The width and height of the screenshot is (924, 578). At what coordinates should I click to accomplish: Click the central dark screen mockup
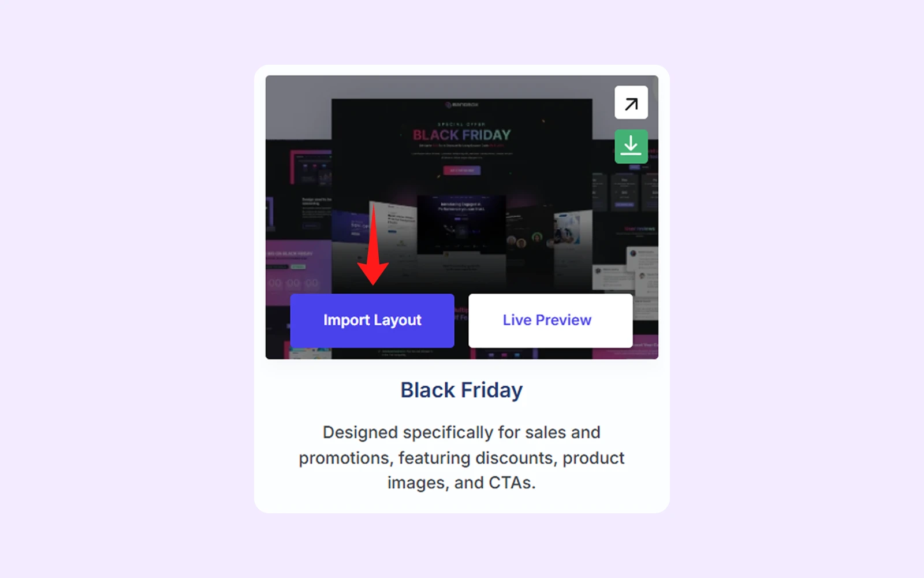(x=461, y=224)
